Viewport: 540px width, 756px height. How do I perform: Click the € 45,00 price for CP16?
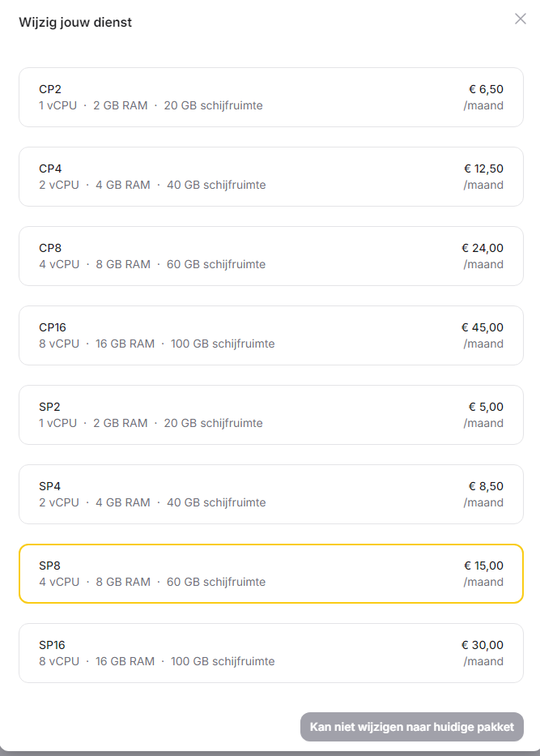tap(483, 327)
